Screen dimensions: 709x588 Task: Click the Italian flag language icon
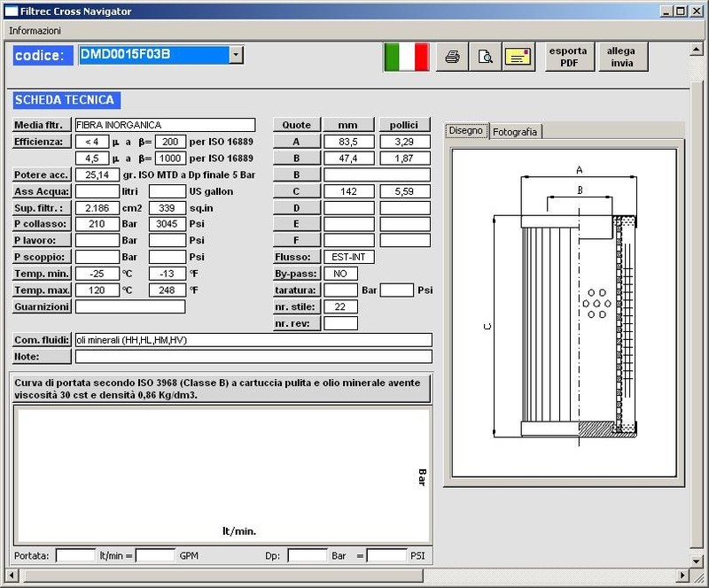point(407,57)
